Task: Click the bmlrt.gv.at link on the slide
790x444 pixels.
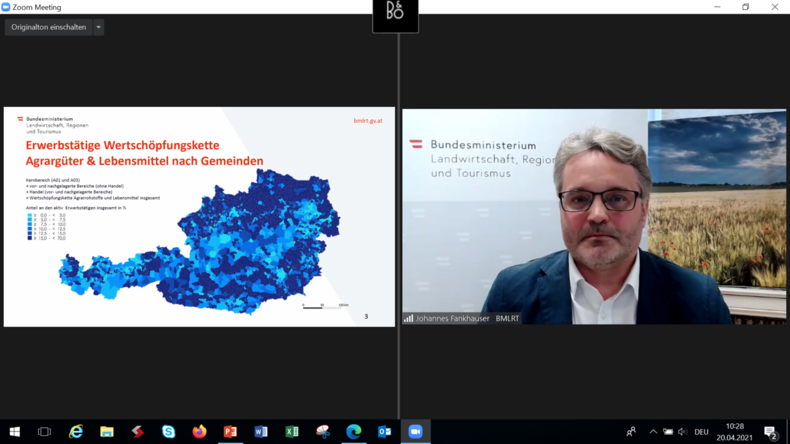Action: point(367,121)
